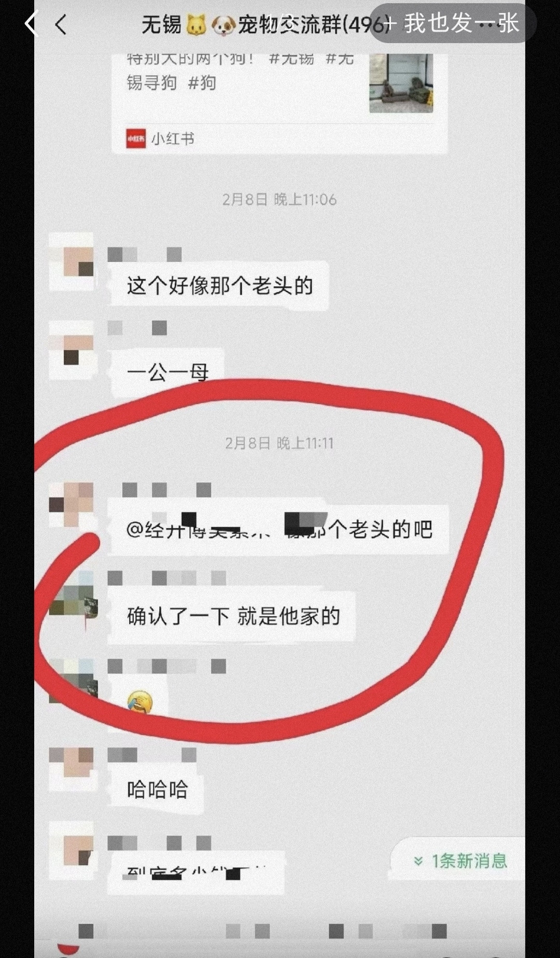Tap avatar beside 这个好像那个老头的 message
Image resolution: width=560 pixels, height=958 pixels.
pyautogui.click(x=72, y=262)
